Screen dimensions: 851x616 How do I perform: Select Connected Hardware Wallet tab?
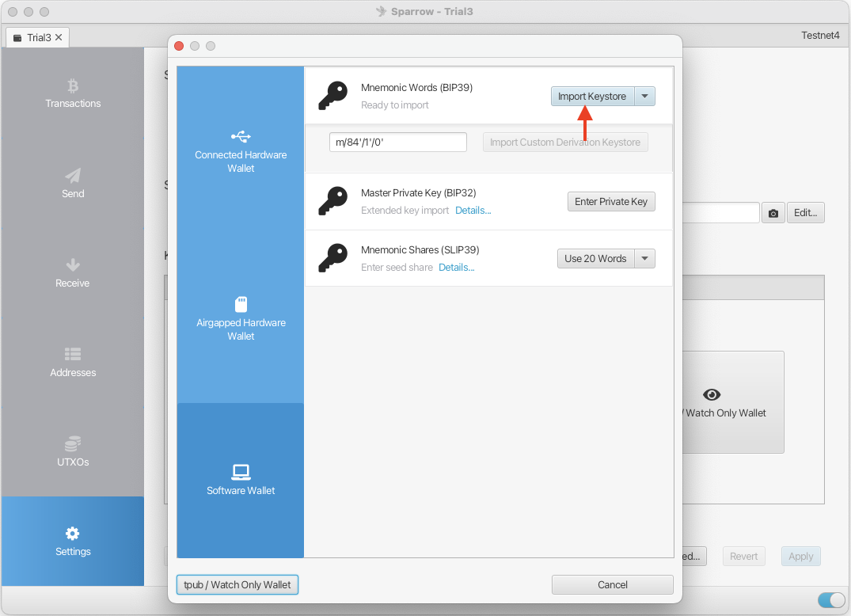[241, 151]
